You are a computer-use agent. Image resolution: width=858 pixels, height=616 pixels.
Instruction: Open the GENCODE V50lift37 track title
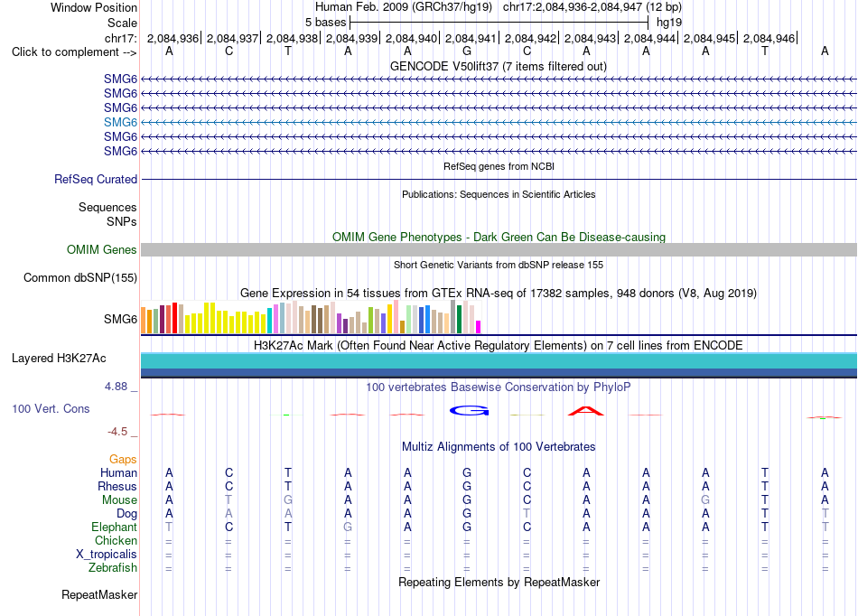click(499, 66)
